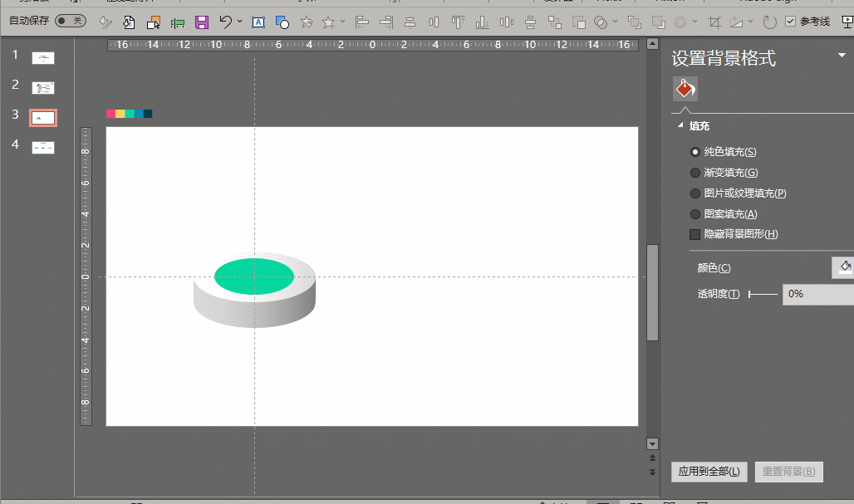Image resolution: width=854 pixels, height=504 pixels.
Task: Select the crop tool
Action: point(714,22)
